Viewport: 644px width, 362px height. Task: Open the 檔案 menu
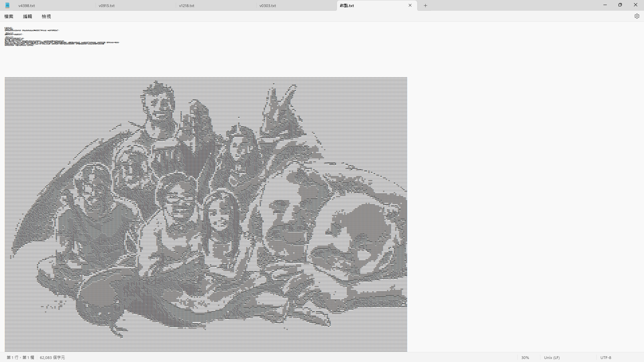pyautogui.click(x=9, y=16)
